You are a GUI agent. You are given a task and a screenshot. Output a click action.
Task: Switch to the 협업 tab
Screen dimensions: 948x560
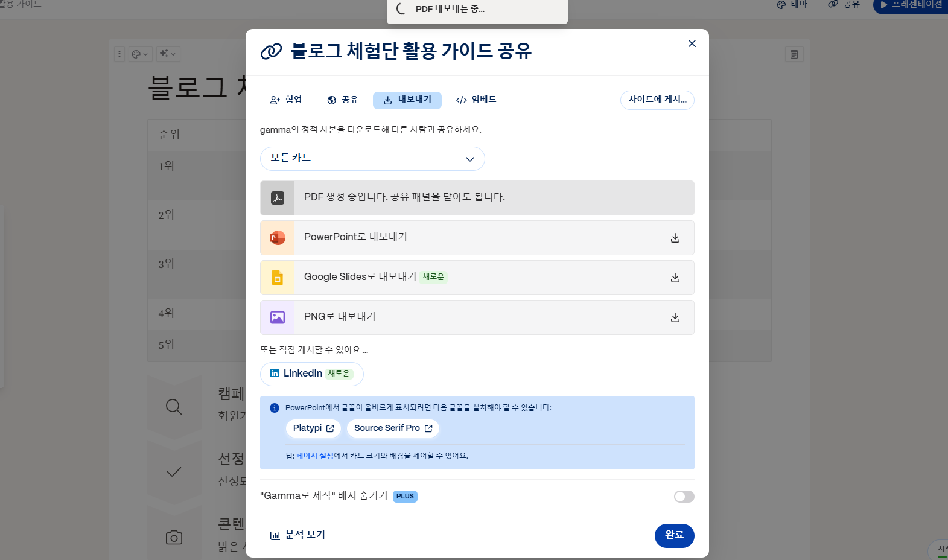286,100
